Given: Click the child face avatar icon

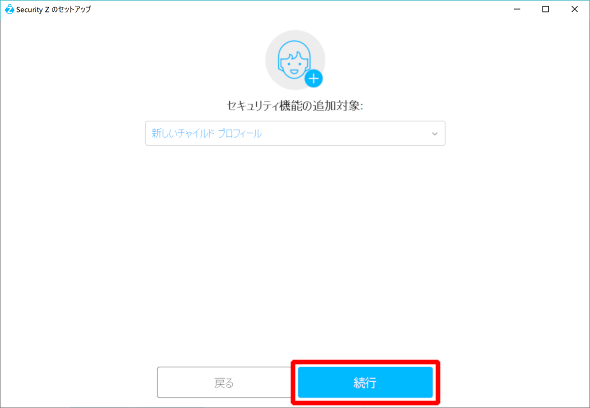Looking at the screenshot, I should coord(294,59).
